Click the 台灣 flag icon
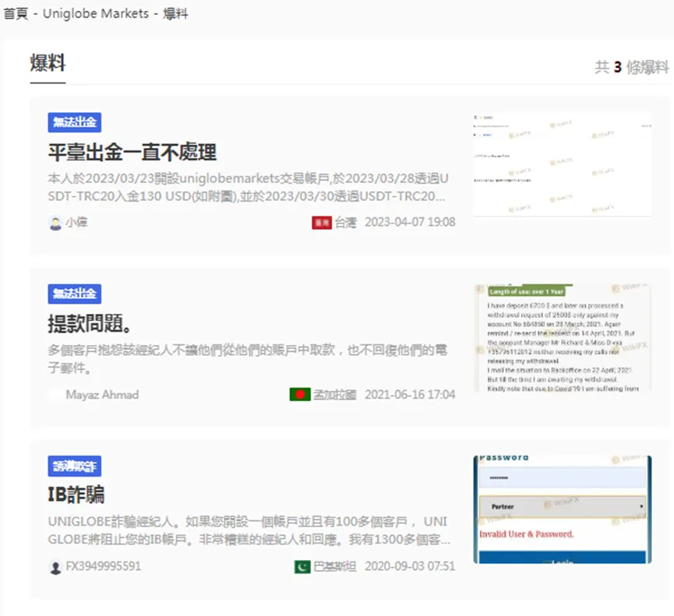The height and width of the screenshot is (616, 674). coord(322,223)
